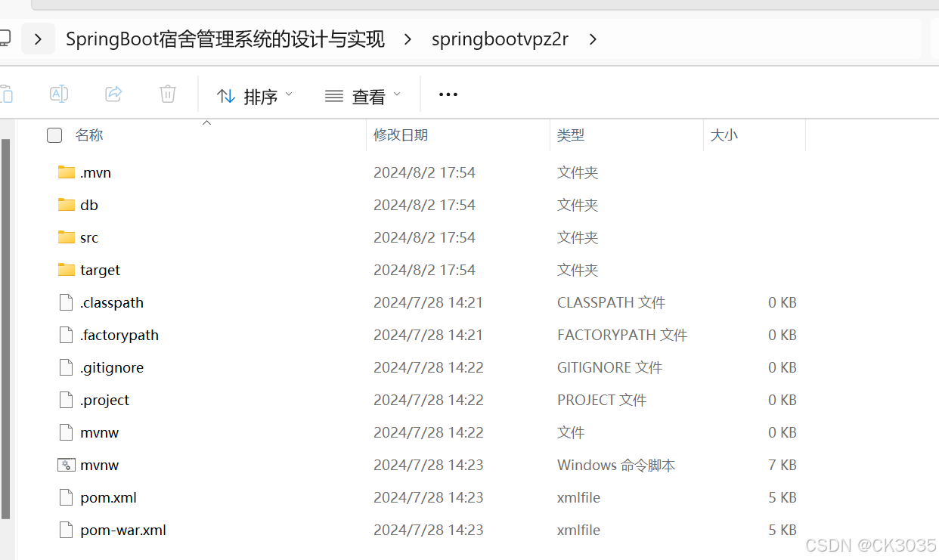Click the Share icon in the toolbar
939x560 pixels.
[x=113, y=94]
